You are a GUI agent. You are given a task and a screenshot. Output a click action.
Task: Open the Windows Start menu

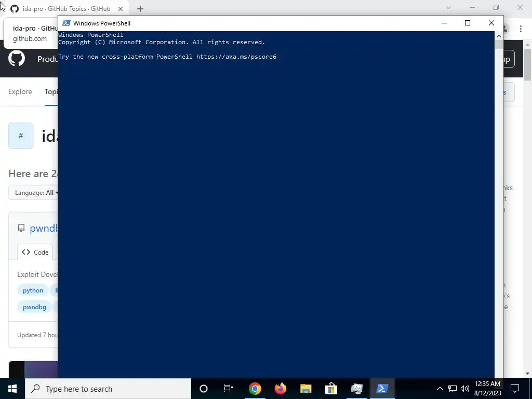tap(12, 389)
